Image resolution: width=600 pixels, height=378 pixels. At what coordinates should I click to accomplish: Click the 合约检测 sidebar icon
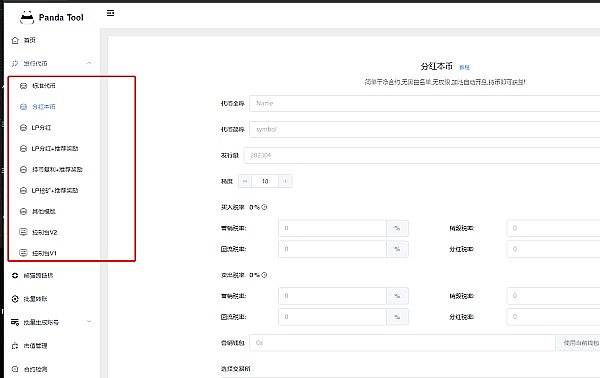(15, 369)
